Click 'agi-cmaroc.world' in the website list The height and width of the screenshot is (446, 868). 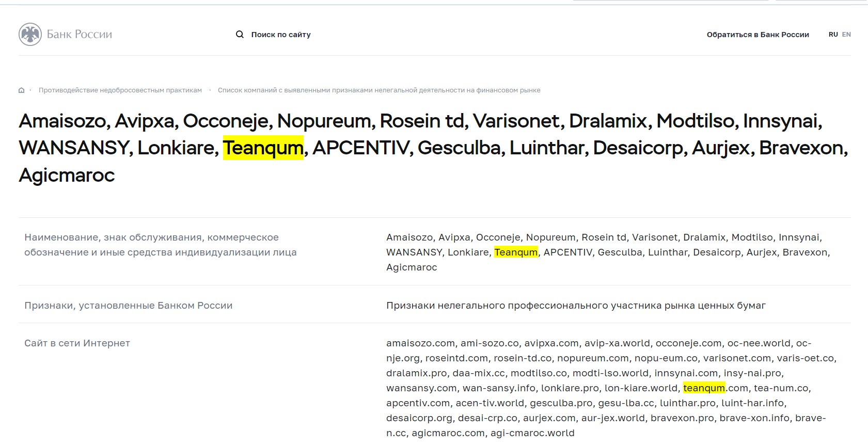[532, 433]
